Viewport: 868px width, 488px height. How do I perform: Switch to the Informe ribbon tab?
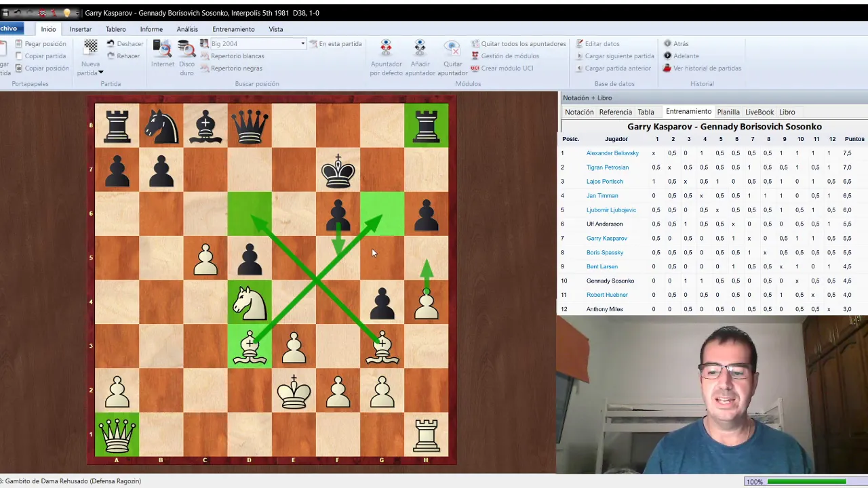(151, 29)
